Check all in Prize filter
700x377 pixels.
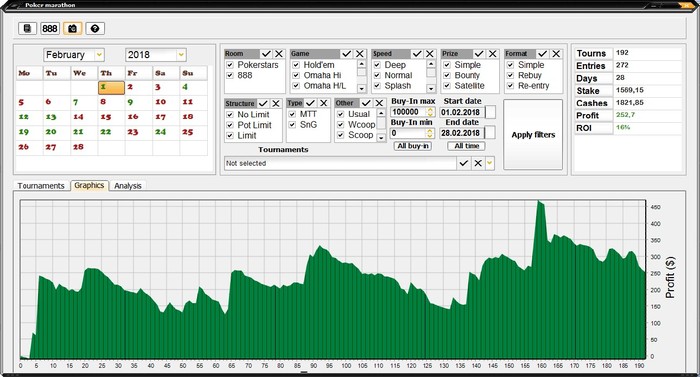pos(479,54)
